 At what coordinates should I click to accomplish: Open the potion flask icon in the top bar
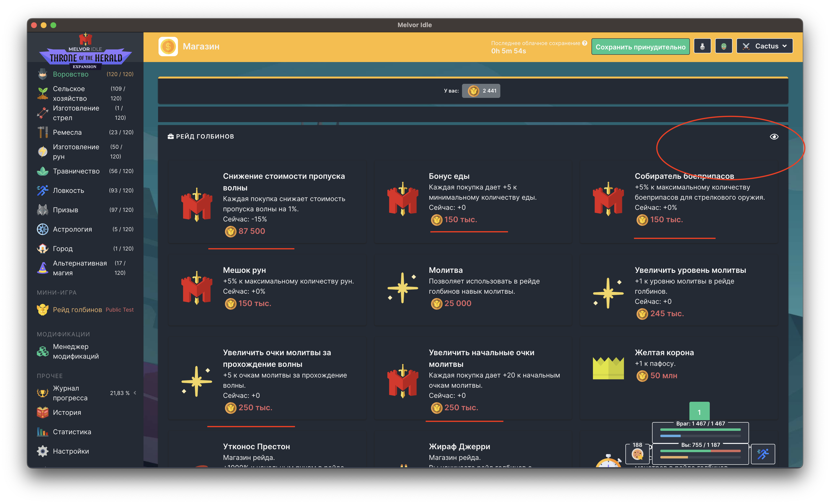702,46
